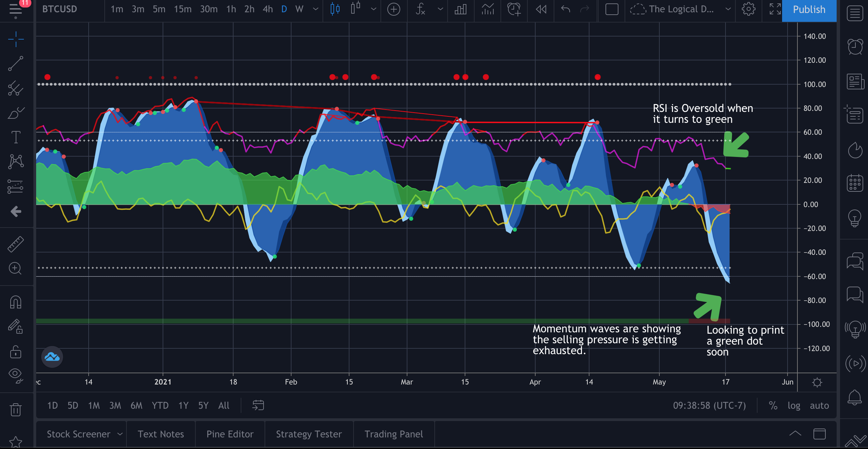868x449 pixels.
Task: Open the Text Notes tab
Action: pyautogui.click(x=161, y=434)
